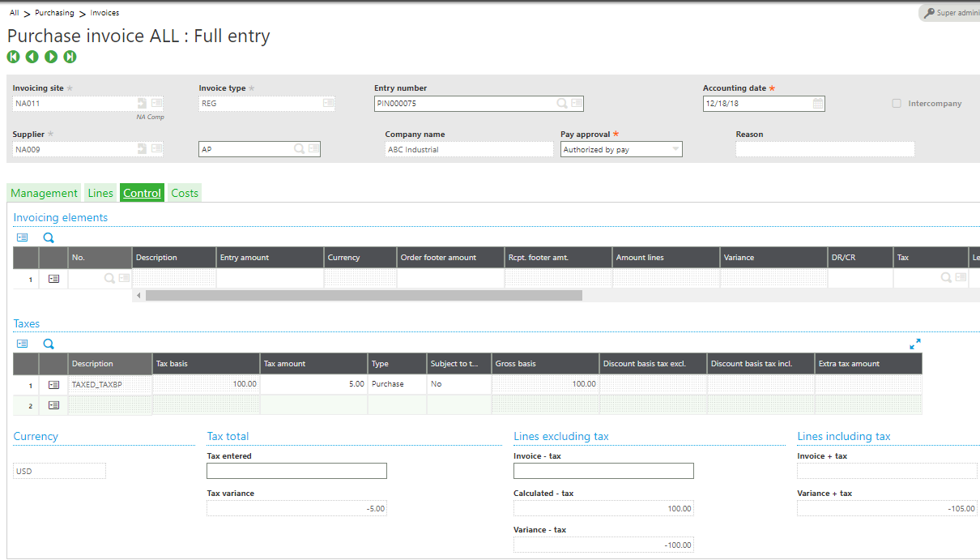Click the Tax entered input field
The width and height of the screenshot is (980, 560).
(x=296, y=471)
